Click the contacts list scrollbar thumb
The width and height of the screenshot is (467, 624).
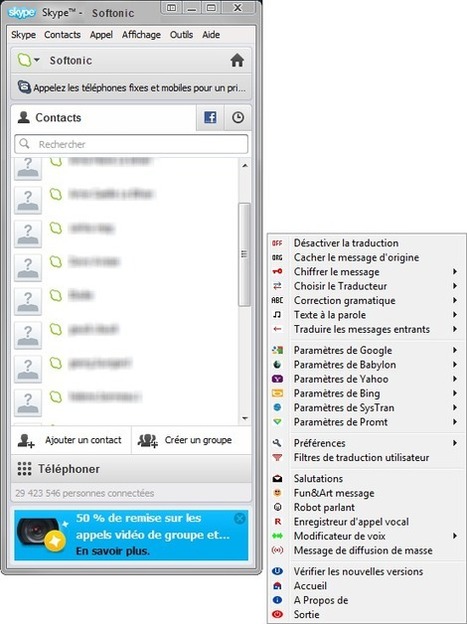coord(244,254)
